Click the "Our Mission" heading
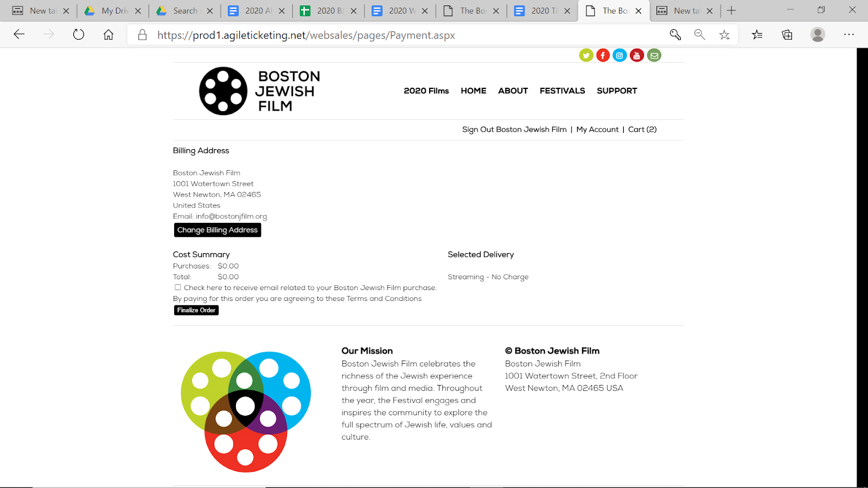The width and height of the screenshot is (868, 488). (367, 351)
